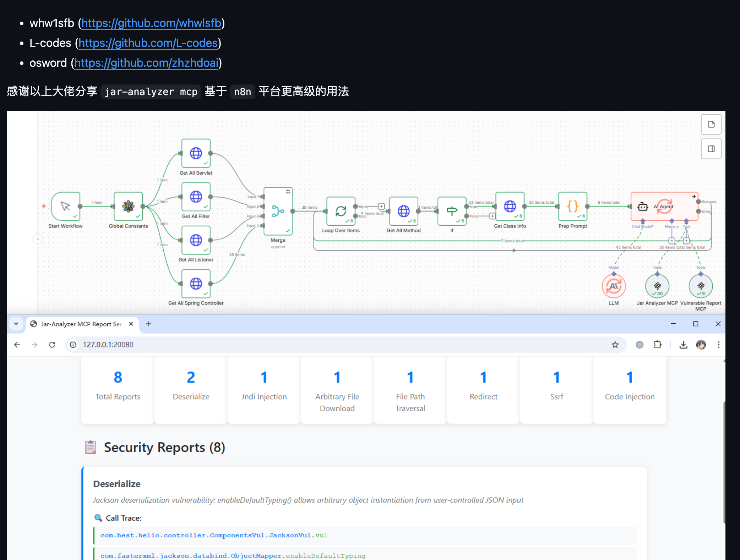The height and width of the screenshot is (560, 740).
Task: Click the Loop Over Items node
Action: (341, 211)
